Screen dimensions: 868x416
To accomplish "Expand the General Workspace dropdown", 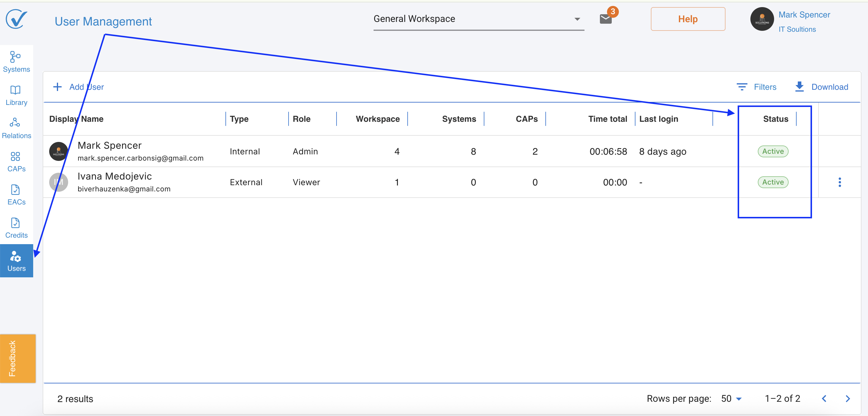I will click(x=478, y=19).
